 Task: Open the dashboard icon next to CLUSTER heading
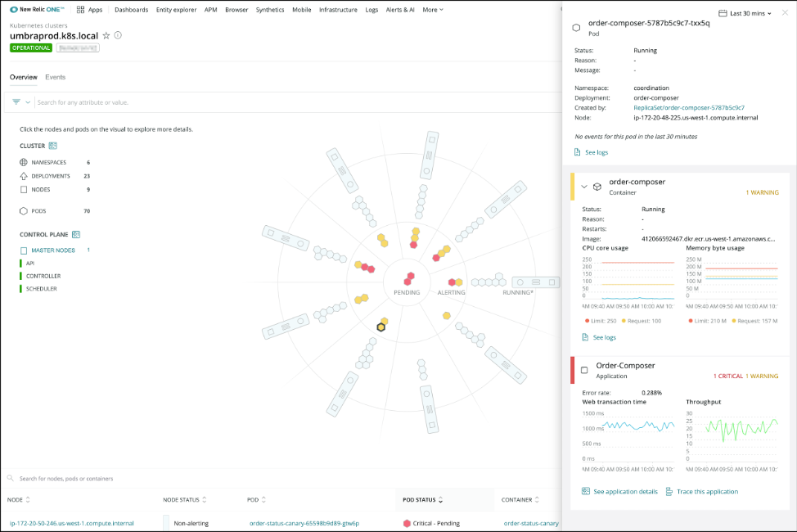coord(53,146)
